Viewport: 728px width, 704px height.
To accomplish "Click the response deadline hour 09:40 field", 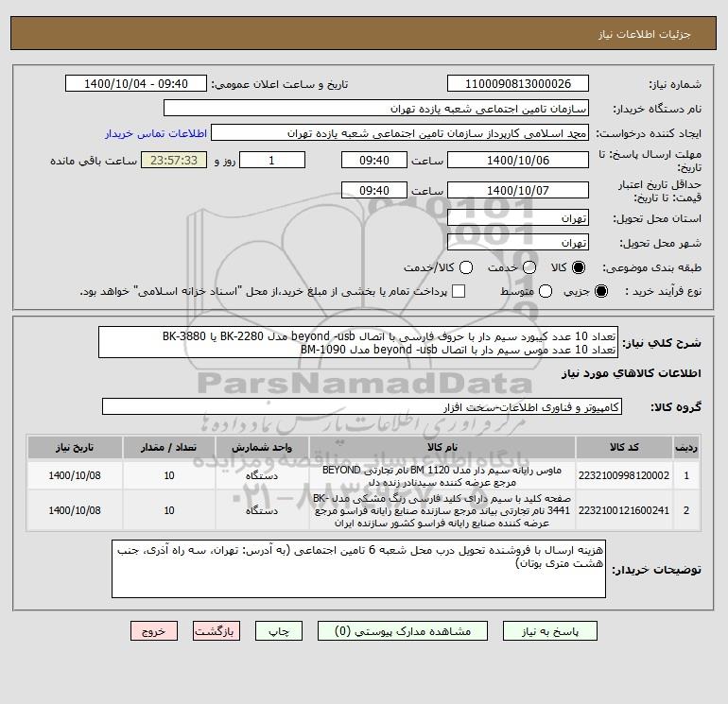I will point(374,160).
